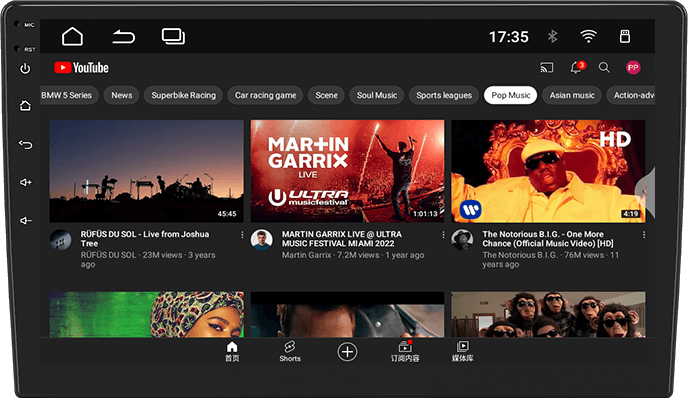Image resolution: width=688 pixels, height=398 pixels.
Task: Click the volume down side button
Action: [x=25, y=220]
